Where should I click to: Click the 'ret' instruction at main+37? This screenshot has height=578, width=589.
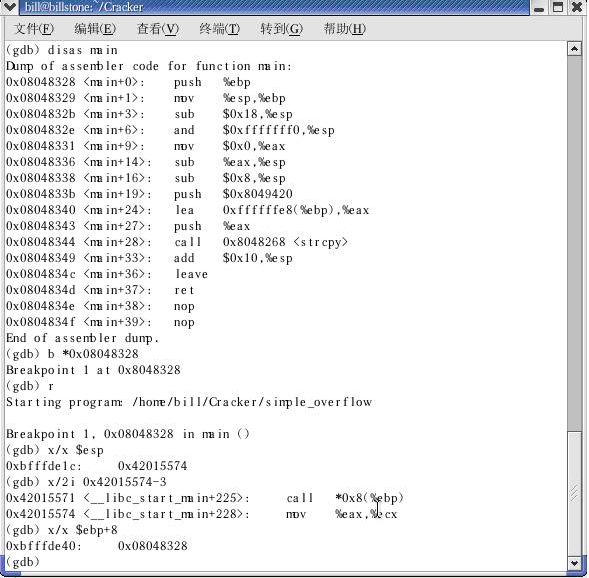tap(184, 290)
